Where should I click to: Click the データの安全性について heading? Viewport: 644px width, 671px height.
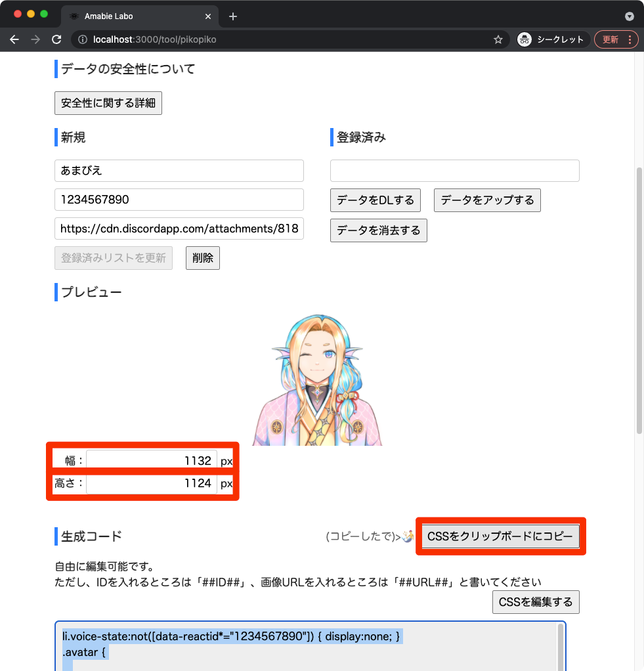click(x=128, y=69)
